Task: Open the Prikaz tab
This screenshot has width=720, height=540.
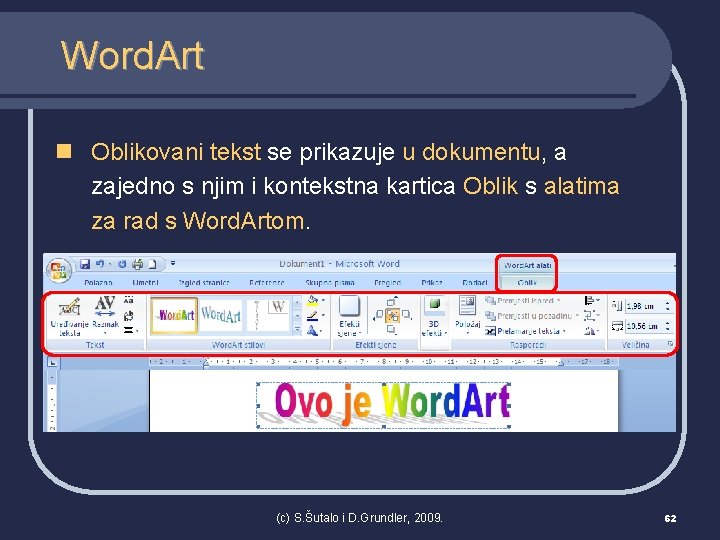Action: coord(432,282)
